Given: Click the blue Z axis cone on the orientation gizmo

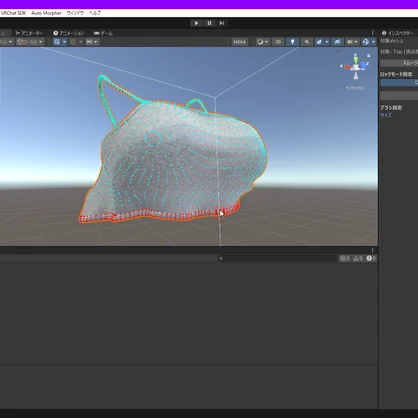Looking at the screenshot, I should [x=363, y=65].
